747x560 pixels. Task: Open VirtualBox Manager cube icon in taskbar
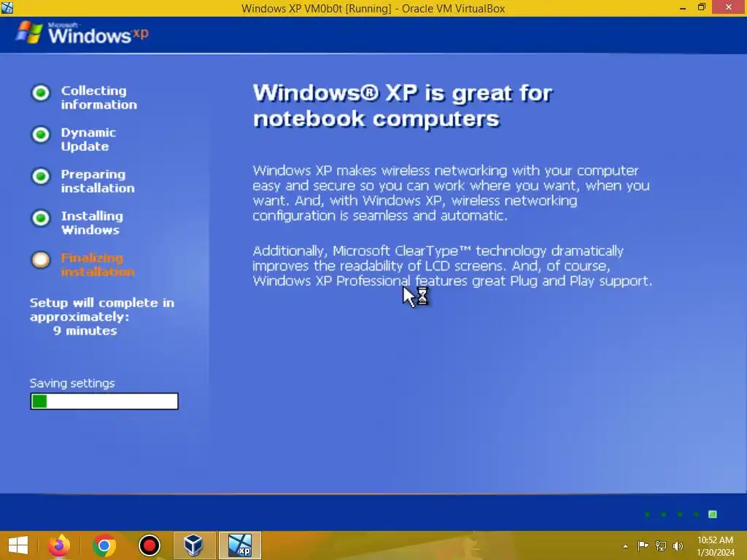tap(194, 545)
